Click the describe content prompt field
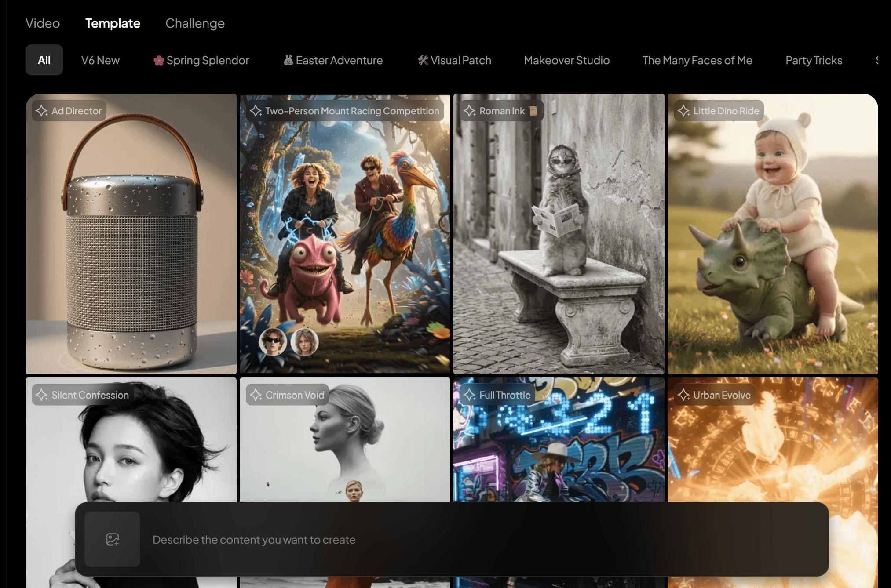The image size is (891, 588). click(440, 540)
